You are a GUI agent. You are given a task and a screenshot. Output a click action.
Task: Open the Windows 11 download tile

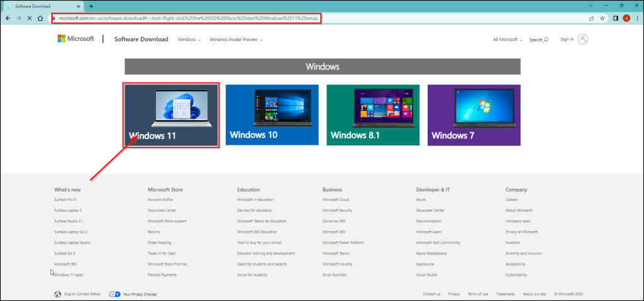(172, 115)
